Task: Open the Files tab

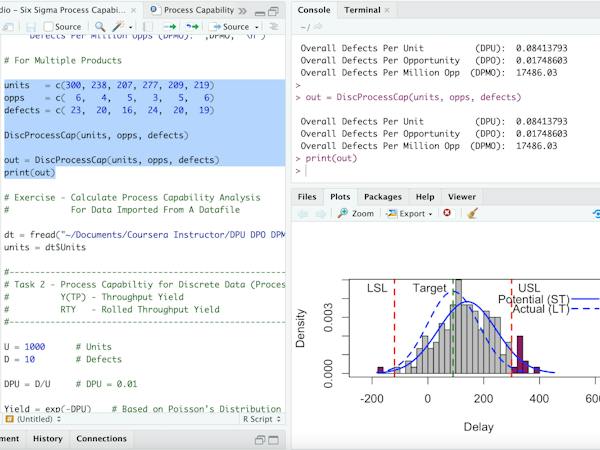Action: click(x=307, y=197)
